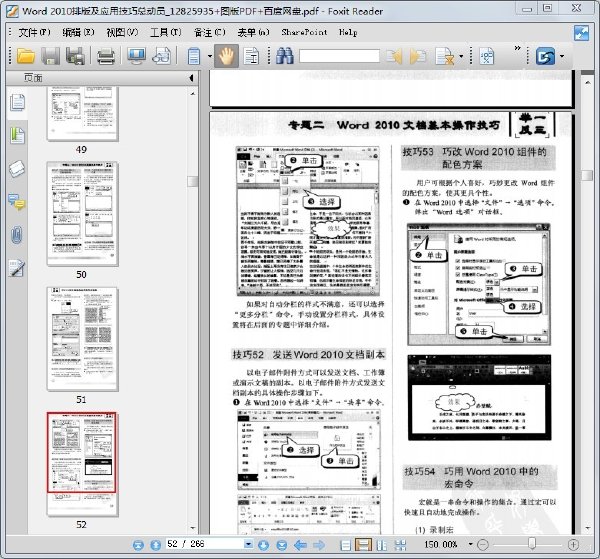Open dropdown beside blue swirl icon

(562, 57)
